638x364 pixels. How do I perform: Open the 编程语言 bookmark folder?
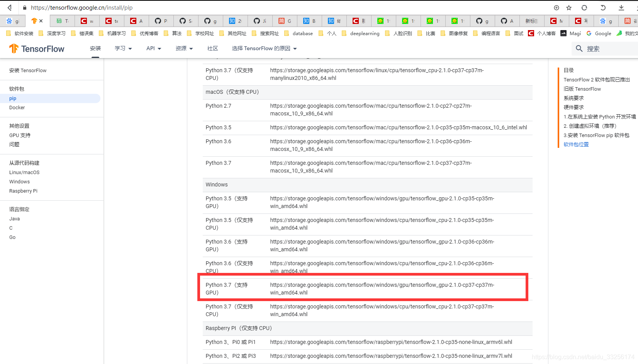click(487, 34)
